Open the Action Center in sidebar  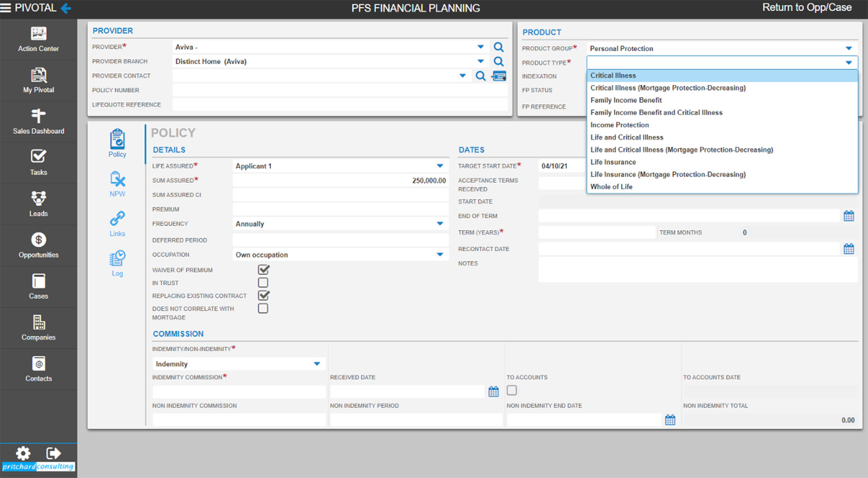[38, 40]
